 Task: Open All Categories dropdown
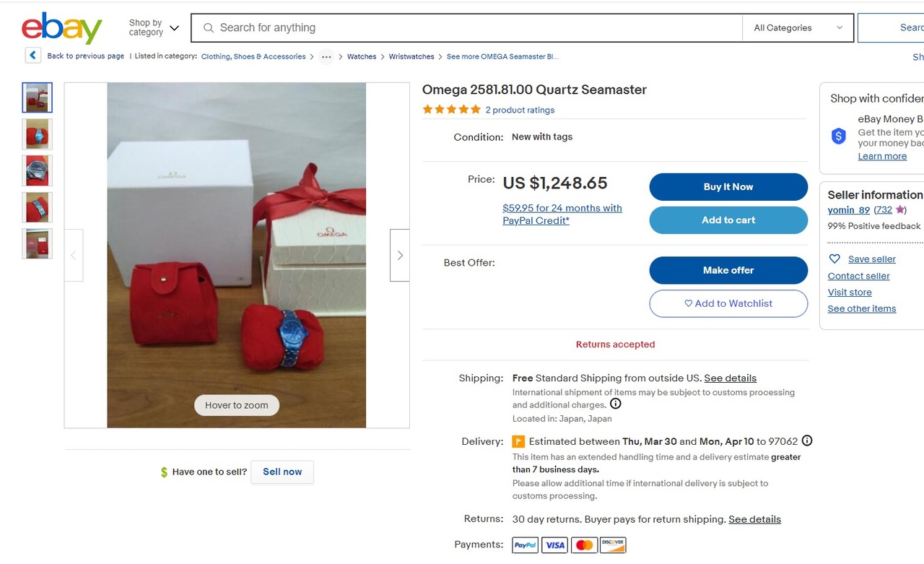tap(798, 28)
